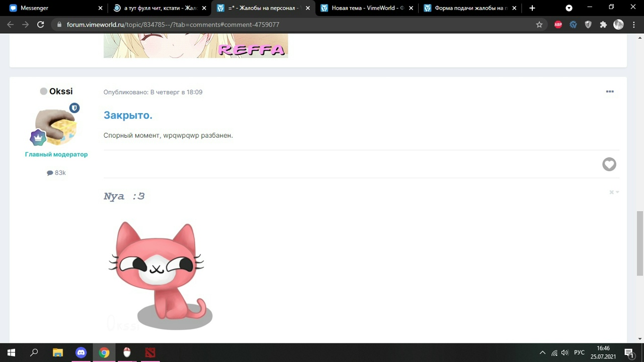
Task: Open Chrome's three-dot settings menu
Action: pyautogui.click(x=633, y=24)
